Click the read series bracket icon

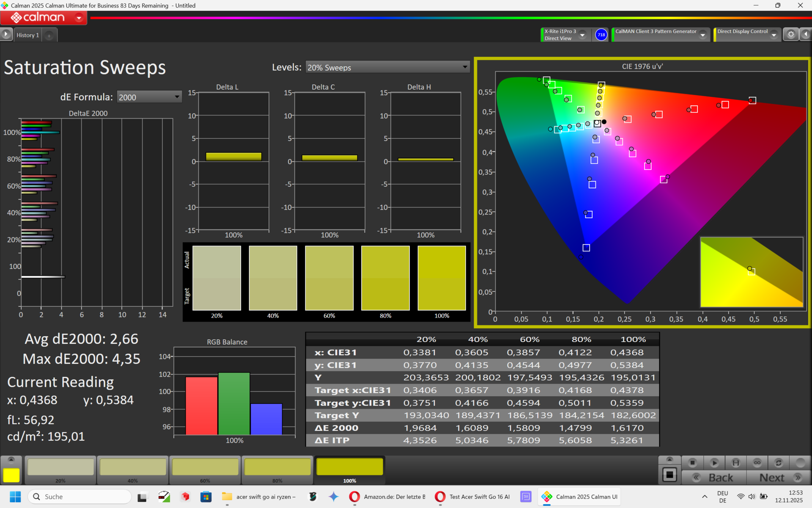pyautogui.click(x=735, y=463)
